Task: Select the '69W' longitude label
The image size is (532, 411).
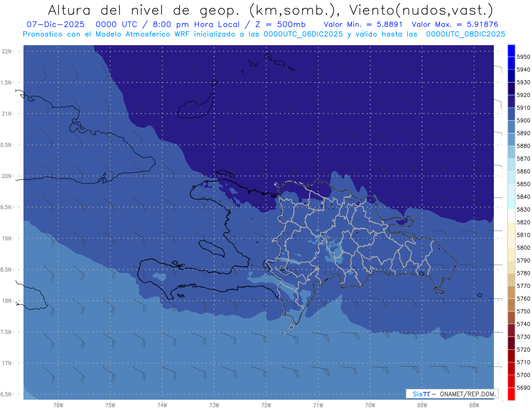Action: click(x=422, y=405)
